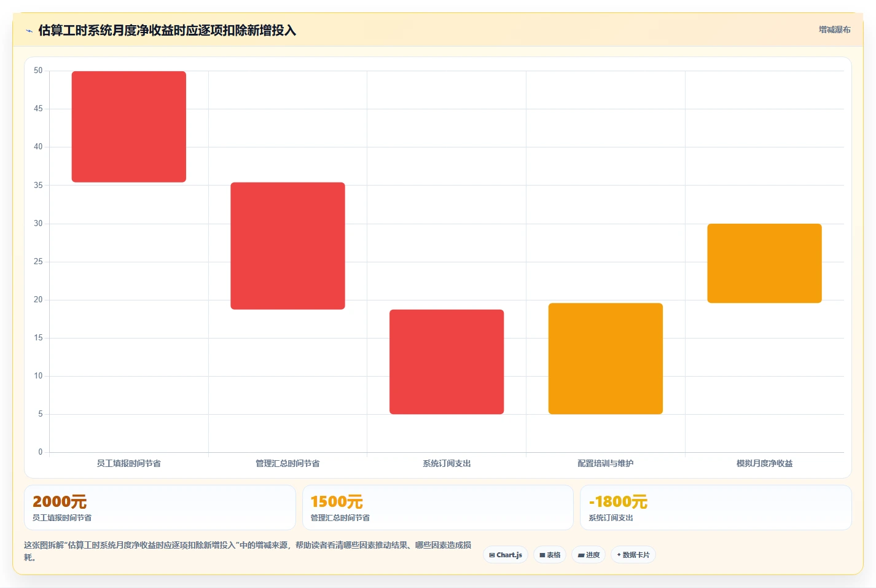Click the y-axis value 0

click(41, 452)
